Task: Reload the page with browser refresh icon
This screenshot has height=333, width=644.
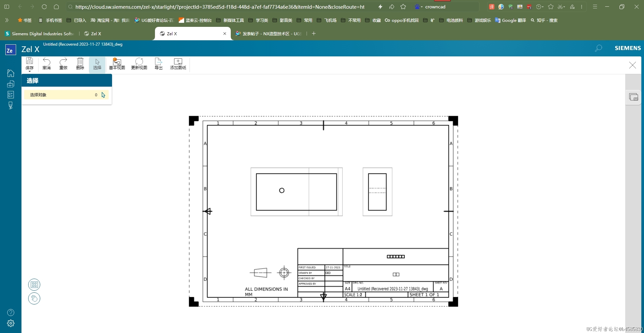Action: (x=44, y=7)
